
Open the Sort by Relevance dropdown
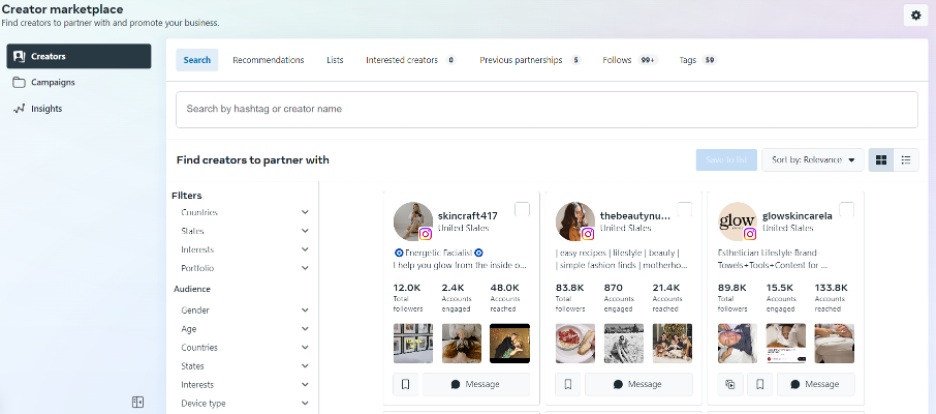coord(811,160)
